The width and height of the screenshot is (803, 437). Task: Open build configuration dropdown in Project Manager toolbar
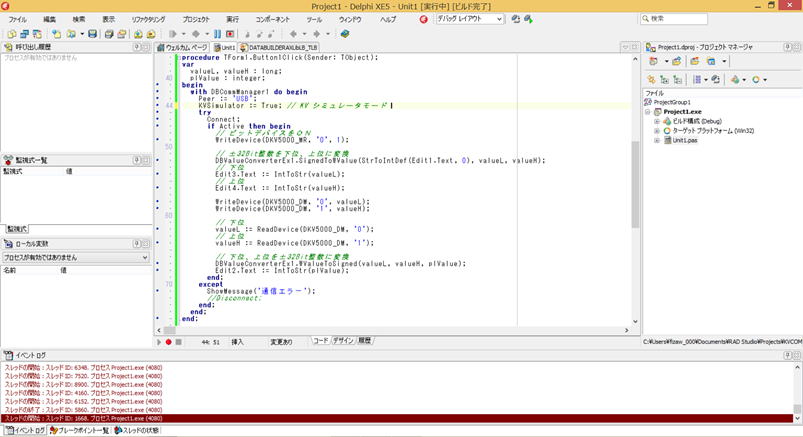click(x=744, y=79)
